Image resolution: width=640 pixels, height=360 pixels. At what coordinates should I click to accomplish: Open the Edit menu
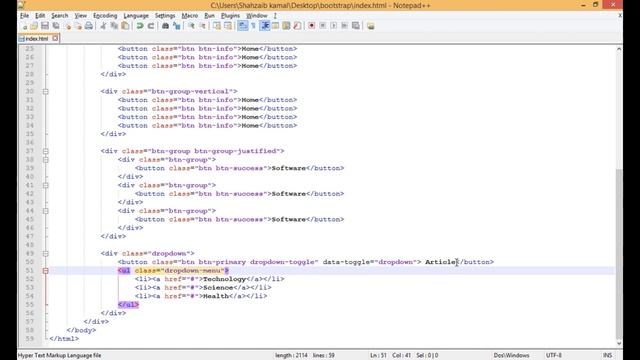coord(40,16)
